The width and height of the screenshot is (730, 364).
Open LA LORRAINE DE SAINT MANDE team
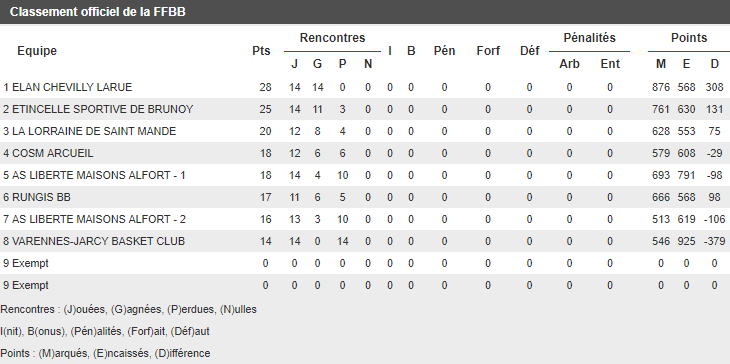point(94,132)
